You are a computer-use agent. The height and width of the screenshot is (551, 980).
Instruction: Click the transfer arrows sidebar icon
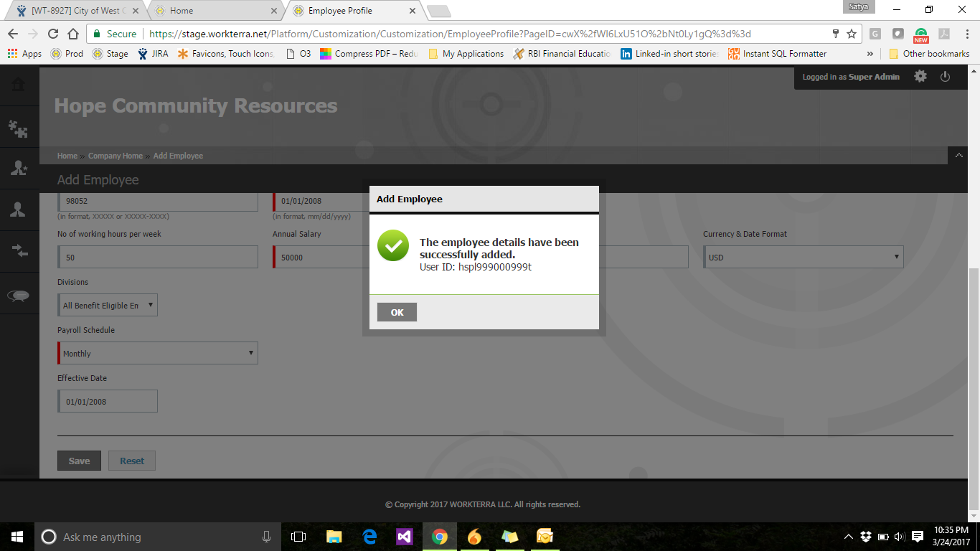[x=18, y=251]
